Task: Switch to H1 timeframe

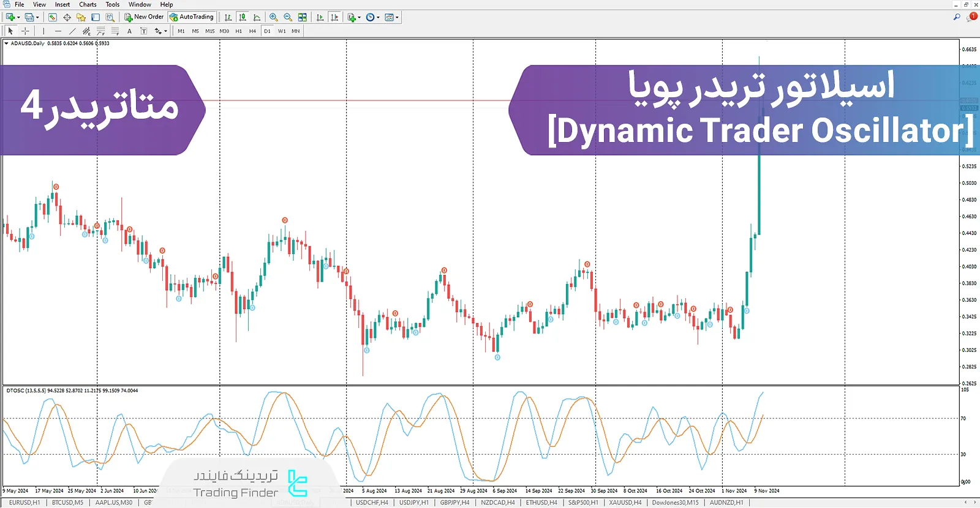Action: [x=239, y=31]
